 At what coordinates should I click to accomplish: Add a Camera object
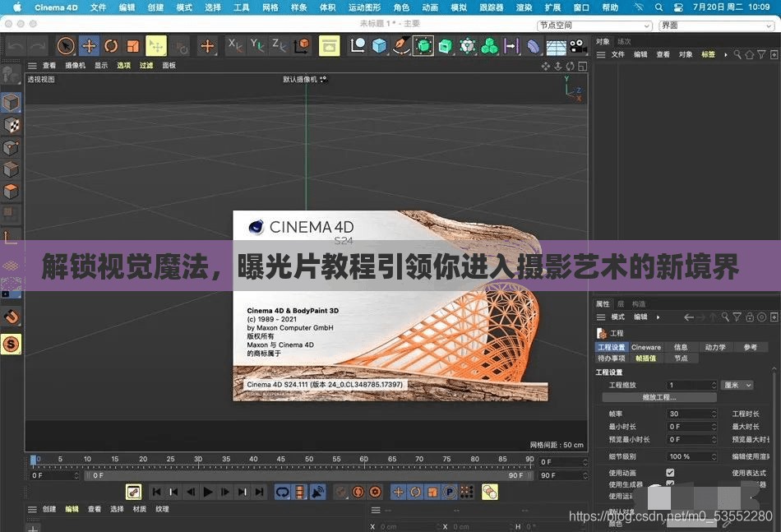click(x=578, y=46)
